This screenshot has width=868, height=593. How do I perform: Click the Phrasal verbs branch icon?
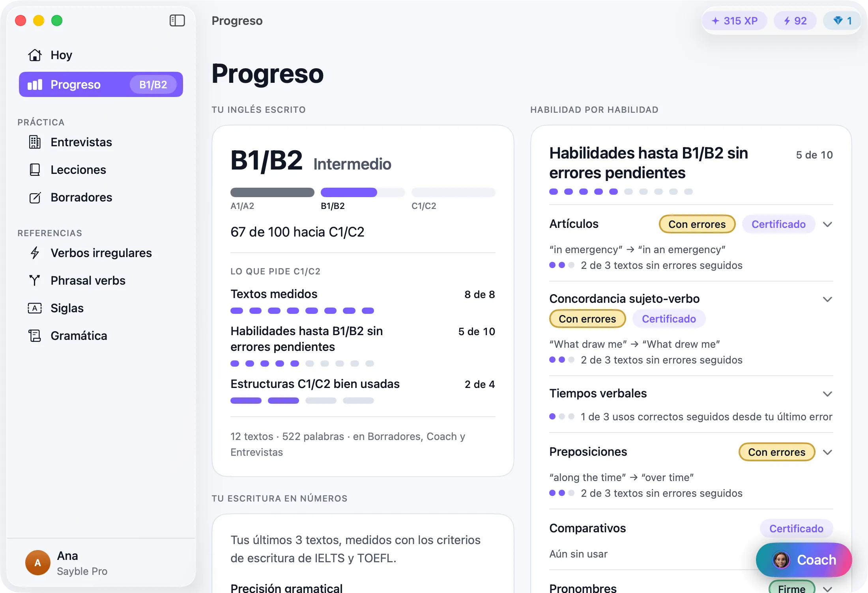pyautogui.click(x=35, y=280)
